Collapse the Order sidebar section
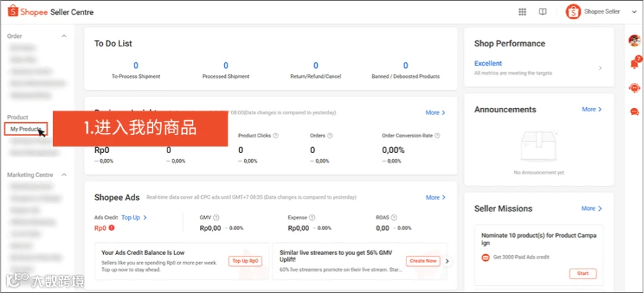The image size is (644, 293). [64, 36]
